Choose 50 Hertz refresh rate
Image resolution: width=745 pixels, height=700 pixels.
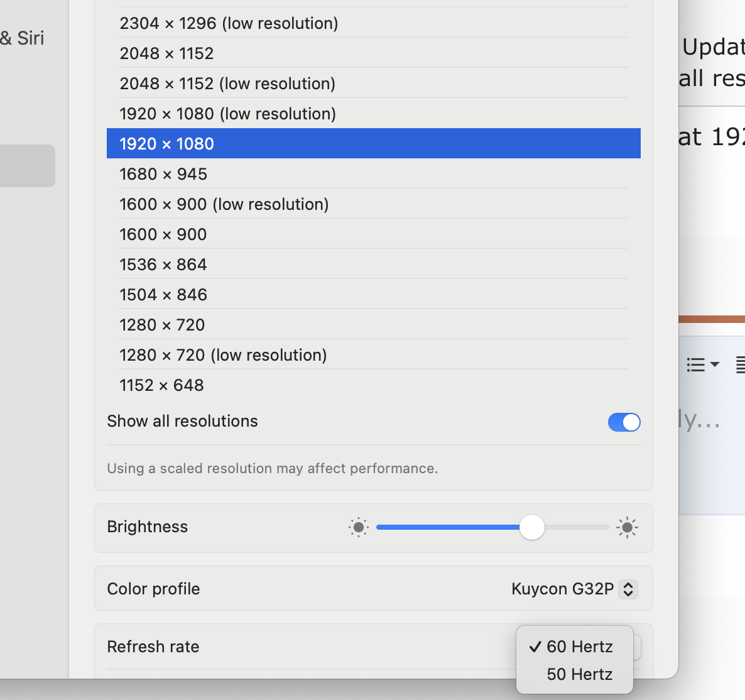coord(579,674)
